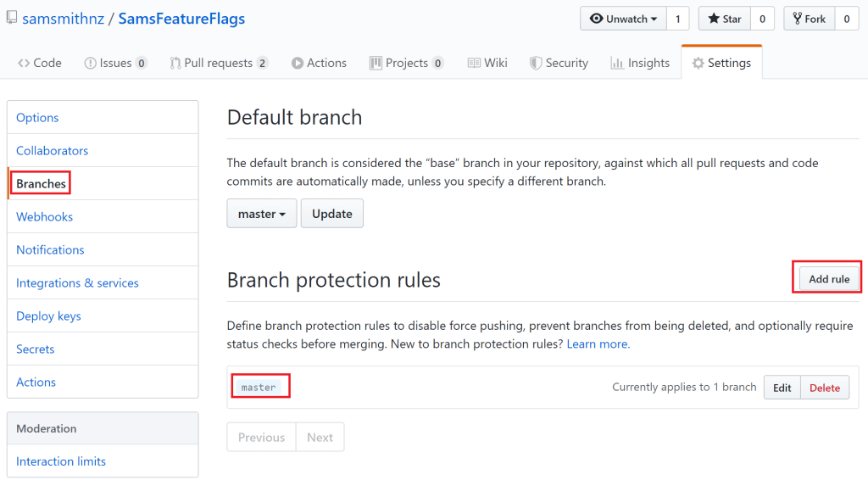Open the Learn more link

(x=597, y=344)
